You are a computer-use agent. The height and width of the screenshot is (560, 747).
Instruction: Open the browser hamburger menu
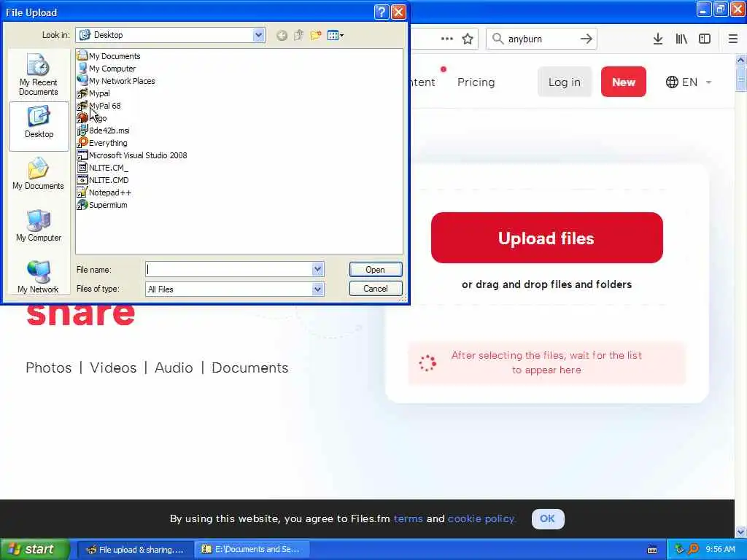click(x=732, y=39)
